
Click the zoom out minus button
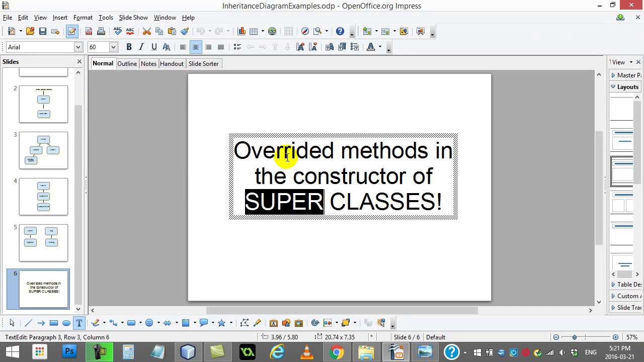tap(556, 337)
